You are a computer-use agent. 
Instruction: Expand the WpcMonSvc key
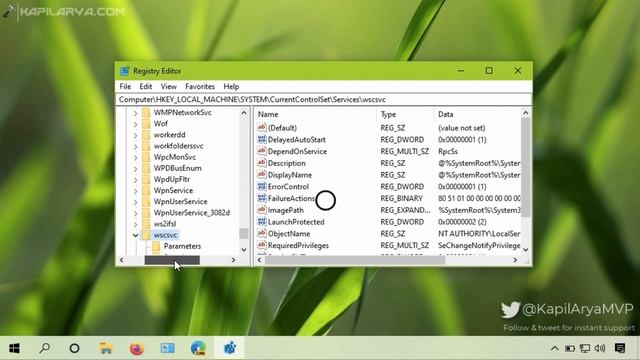point(136,157)
